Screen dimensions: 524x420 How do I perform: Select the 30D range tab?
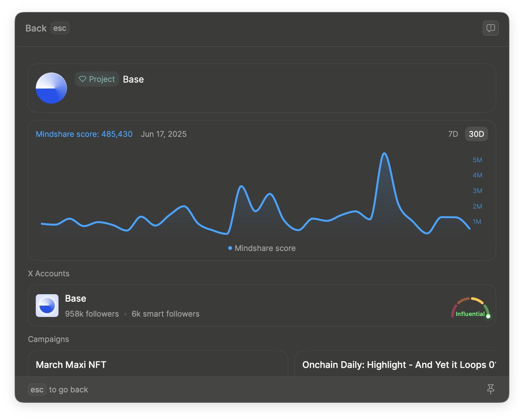pyautogui.click(x=476, y=134)
